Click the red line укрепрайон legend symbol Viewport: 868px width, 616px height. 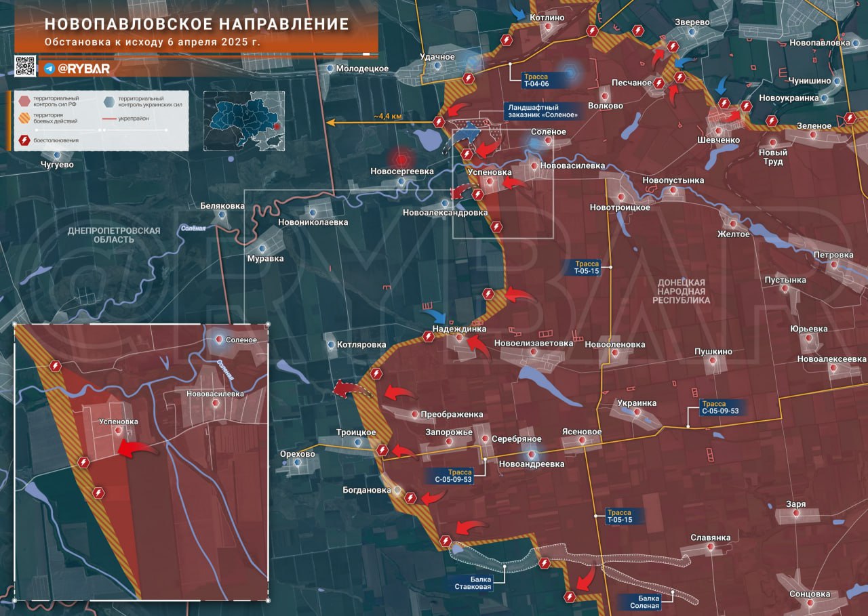pos(108,118)
